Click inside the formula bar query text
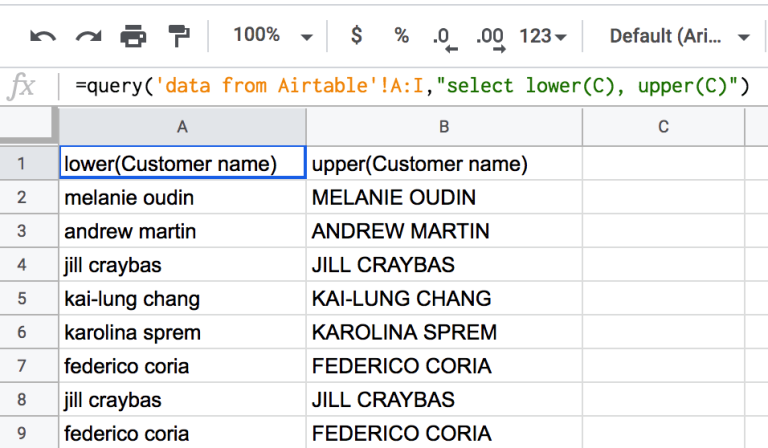The width and height of the screenshot is (768, 448). point(410,87)
